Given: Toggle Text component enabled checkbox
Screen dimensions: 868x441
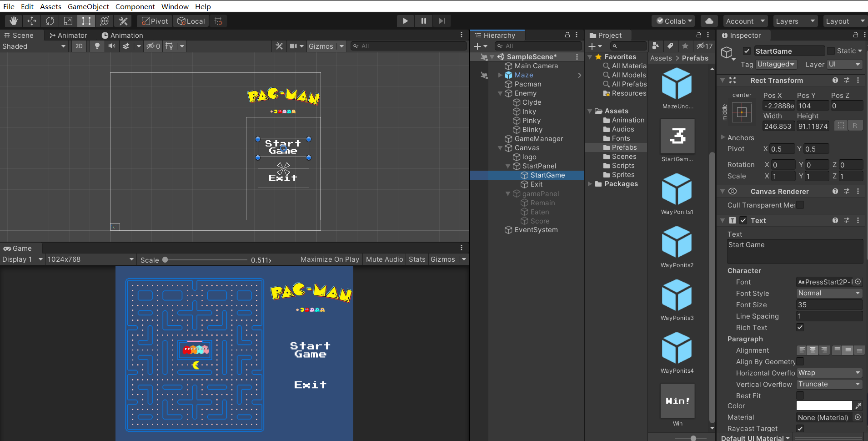Looking at the screenshot, I should click(743, 220).
